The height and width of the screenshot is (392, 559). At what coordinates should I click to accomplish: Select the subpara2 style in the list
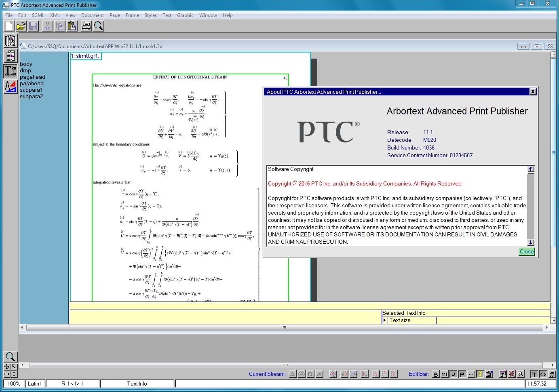point(31,97)
